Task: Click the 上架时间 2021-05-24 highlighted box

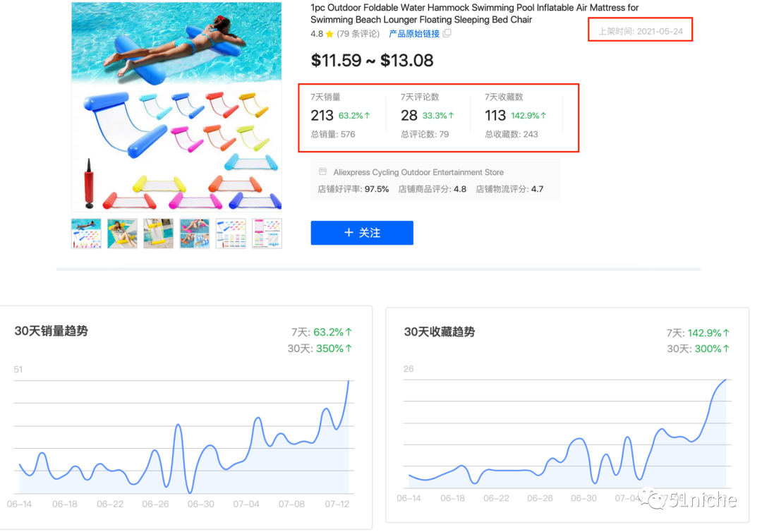Action: click(x=639, y=30)
